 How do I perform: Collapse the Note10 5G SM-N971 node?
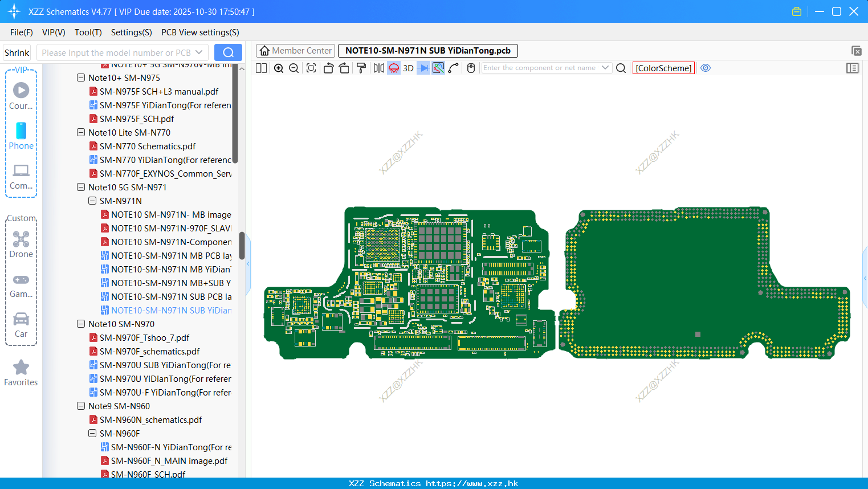tap(81, 187)
